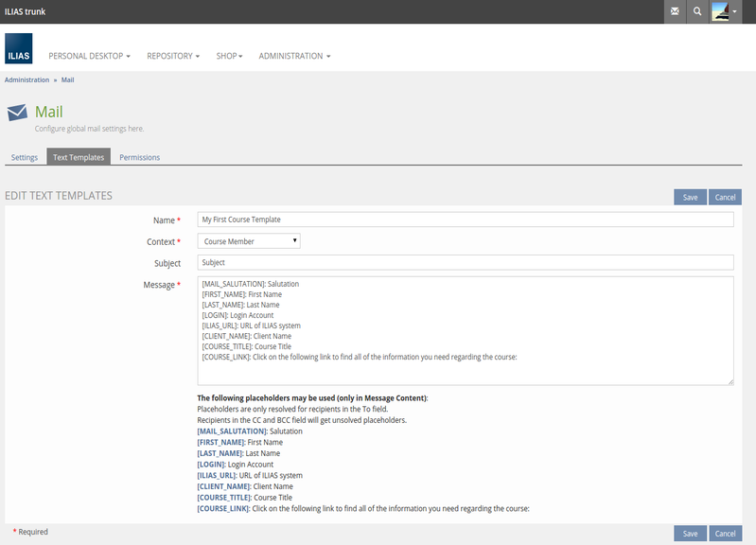This screenshot has height=545, width=756.
Task: Click the Administration breadcrumb link
Action: pyautogui.click(x=26, y=80)
